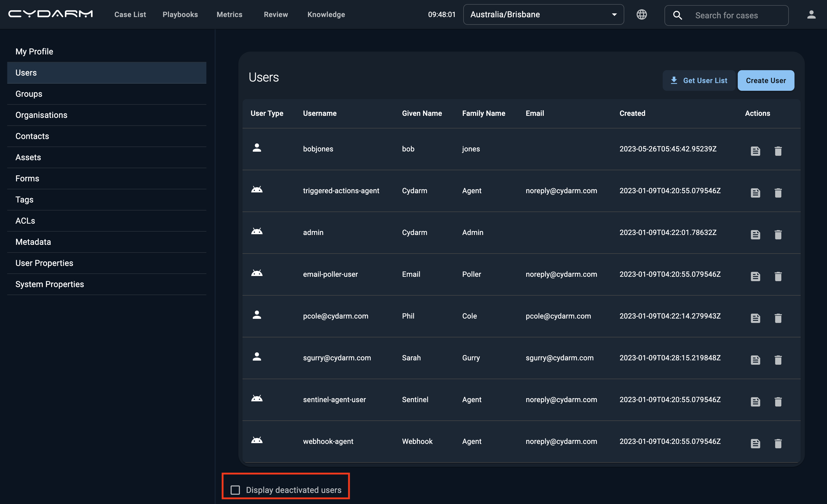Open details icon for triggered-actions-agent
Screen dimensions: 827x504
tap(755, 193)
